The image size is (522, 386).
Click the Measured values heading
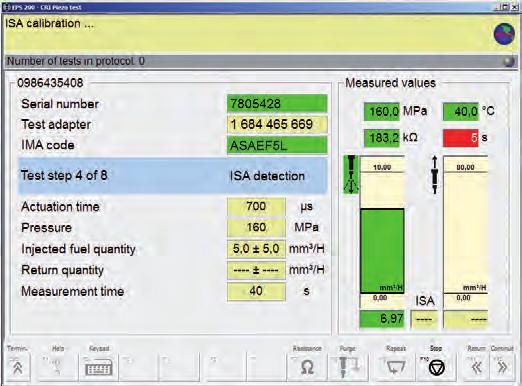(390, 83)
